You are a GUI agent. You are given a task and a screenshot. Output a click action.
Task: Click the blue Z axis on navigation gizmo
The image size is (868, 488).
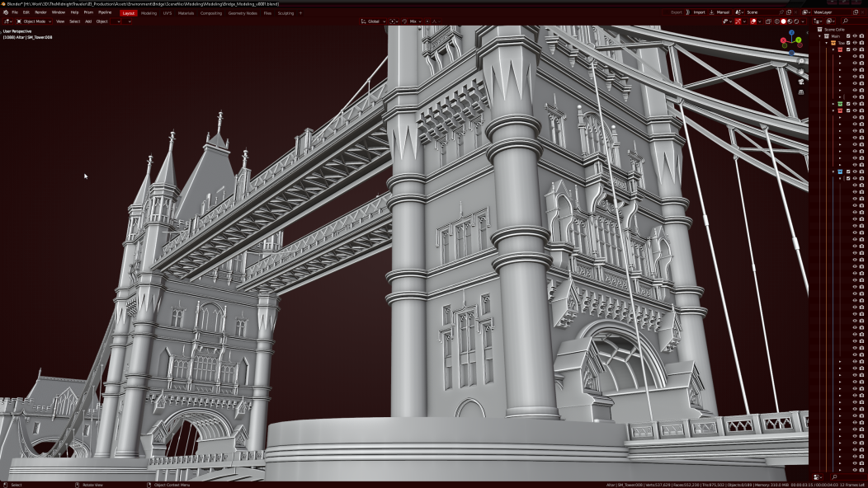coord(792,33)
